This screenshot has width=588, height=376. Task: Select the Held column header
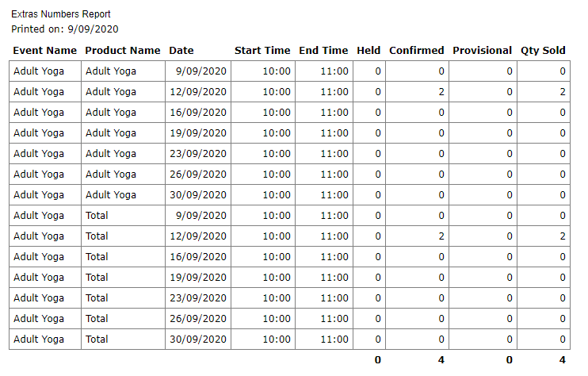point(368,50)
